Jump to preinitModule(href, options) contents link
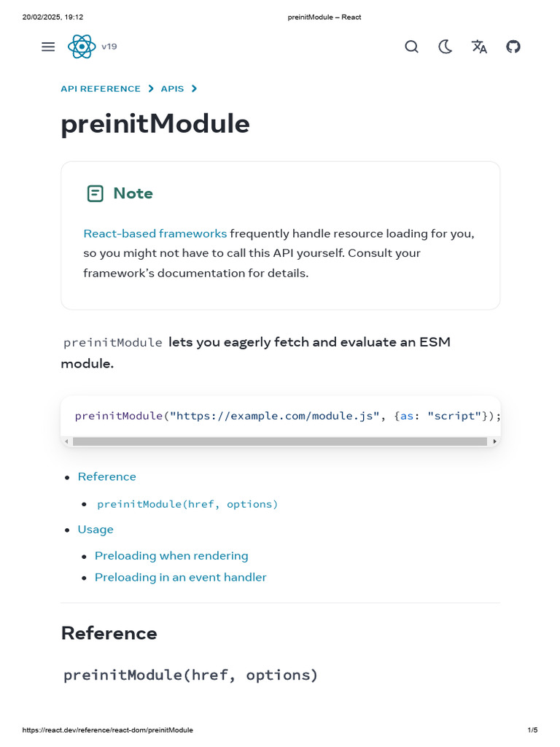Screen dimensions: 560x747 tap(187, 504)
